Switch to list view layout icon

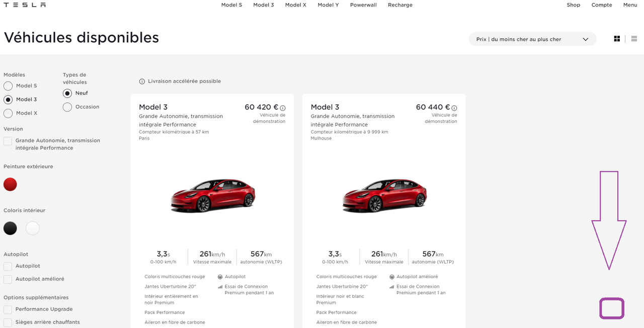point(634,39)
